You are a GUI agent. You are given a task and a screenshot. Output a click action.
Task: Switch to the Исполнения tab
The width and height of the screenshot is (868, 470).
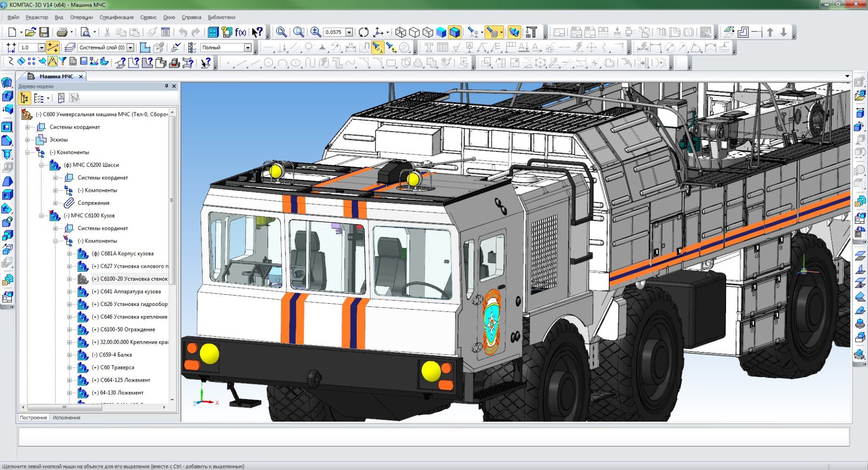click(x=66, y=417)
